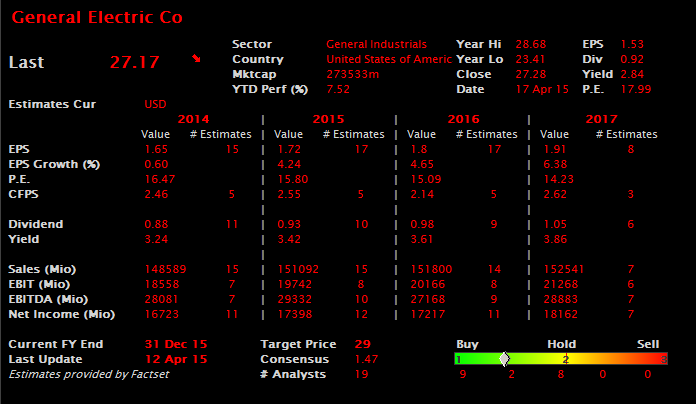Click 2015 dividend value 0.93
The height and width of the screenshot is (404, 696).
pyautogui.click(x=289, y=224)
